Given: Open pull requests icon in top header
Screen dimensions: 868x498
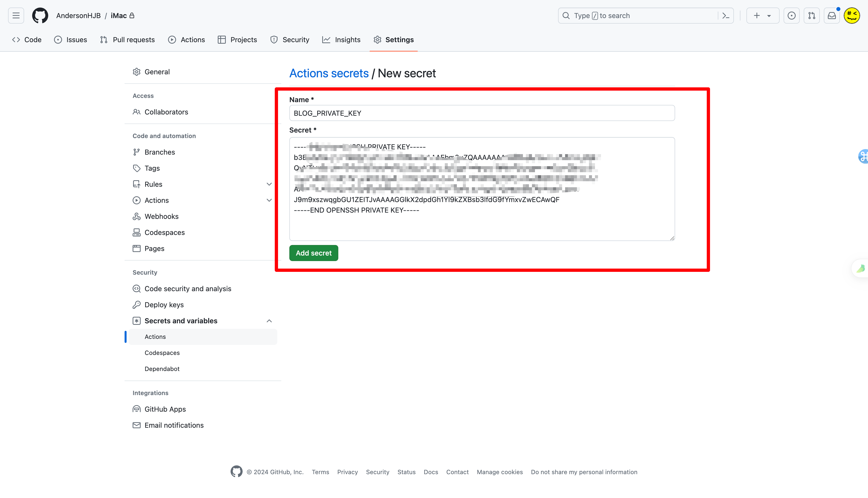Looking at the screenshot, I should (x=811, y=16).
